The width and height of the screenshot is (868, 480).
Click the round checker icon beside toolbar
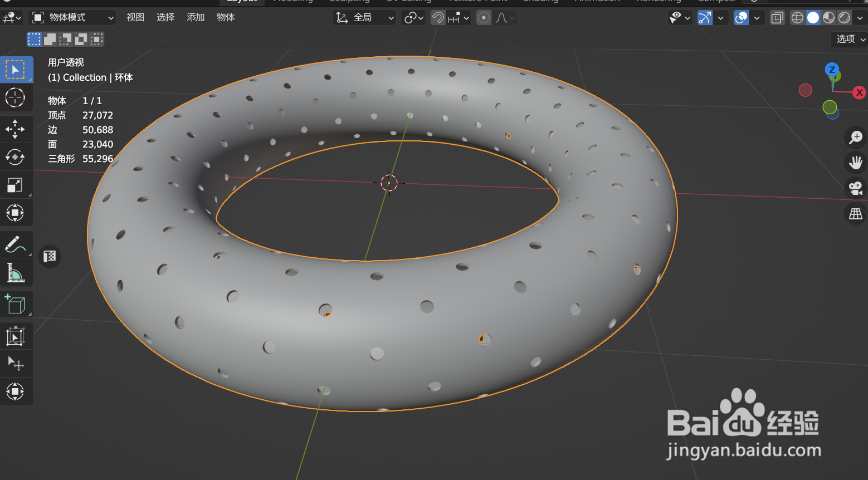50,256
